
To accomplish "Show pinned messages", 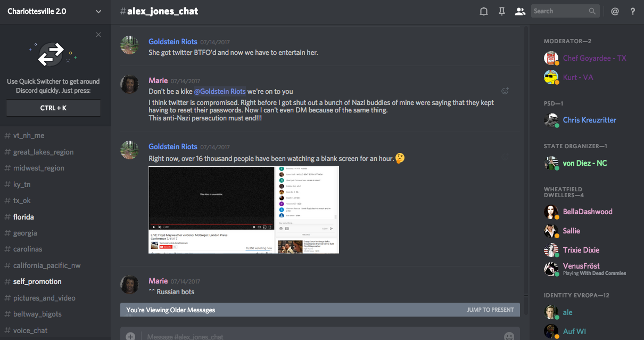I will pyautogui.click(x=502, y=11).
